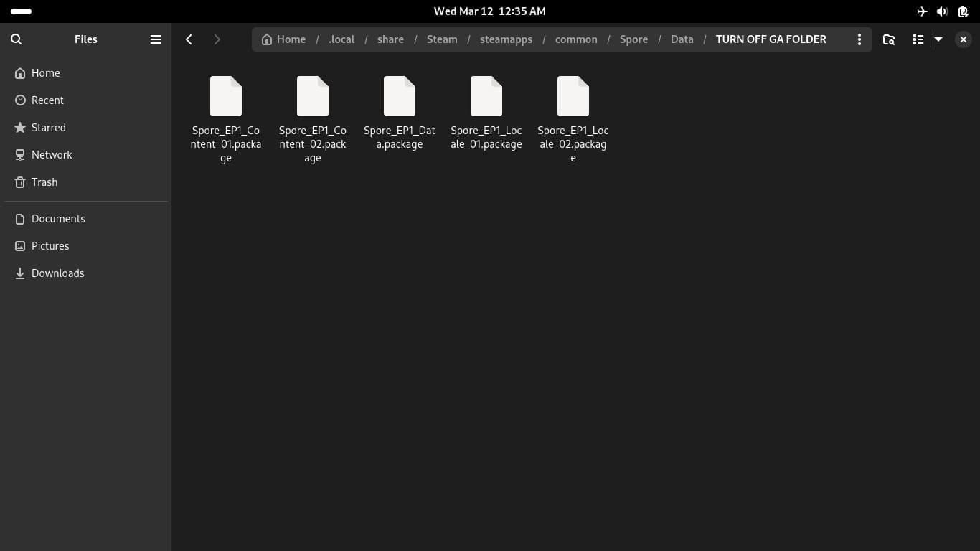The width and height of the screenshot is (980, 551).
Task: Open Home in the sidebar
Action: [85, 73]
